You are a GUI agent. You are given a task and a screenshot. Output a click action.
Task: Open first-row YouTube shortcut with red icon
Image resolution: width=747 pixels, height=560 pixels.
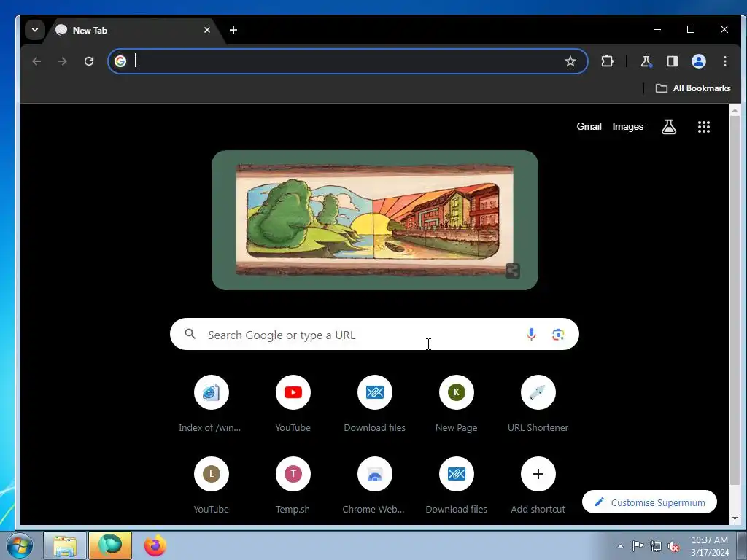(293, 404)
